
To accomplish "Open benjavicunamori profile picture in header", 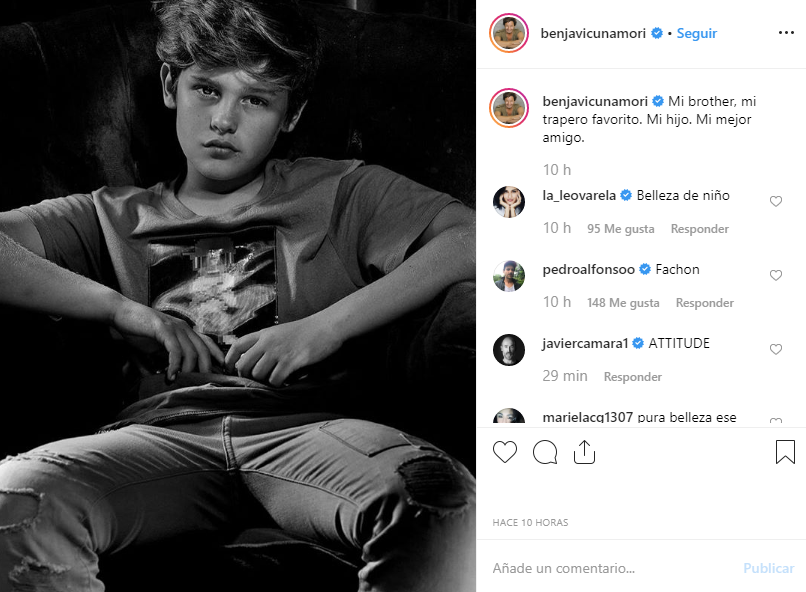I will pos(509,34).
